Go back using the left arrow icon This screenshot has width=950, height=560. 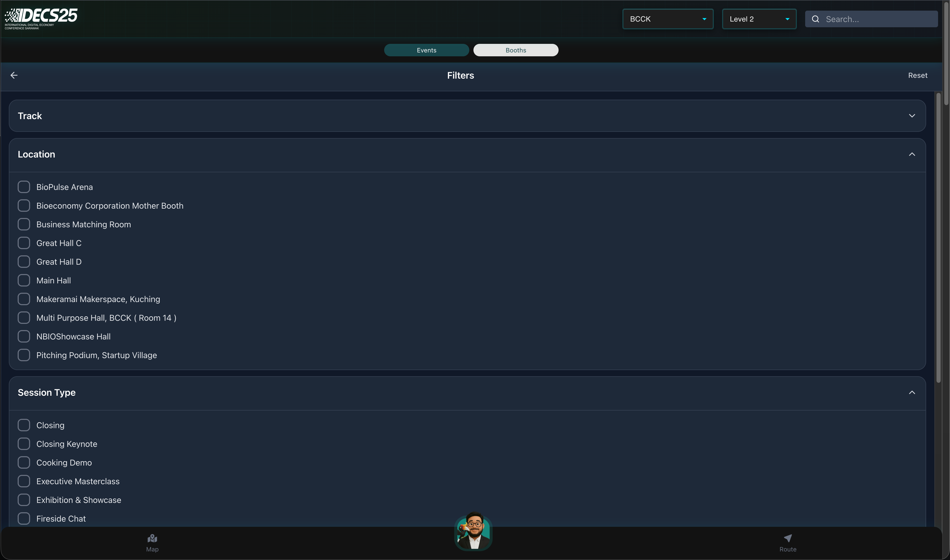pos(14,76)
